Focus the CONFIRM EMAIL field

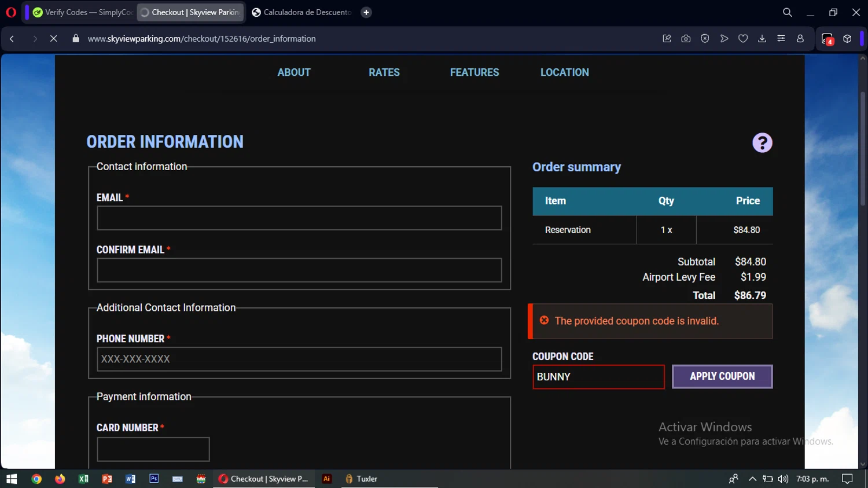299,270
